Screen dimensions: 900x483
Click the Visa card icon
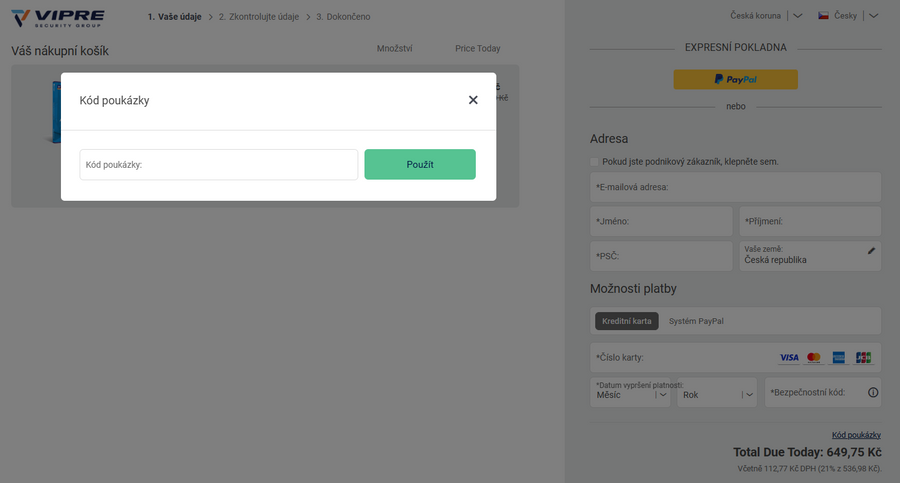[789, 358]
